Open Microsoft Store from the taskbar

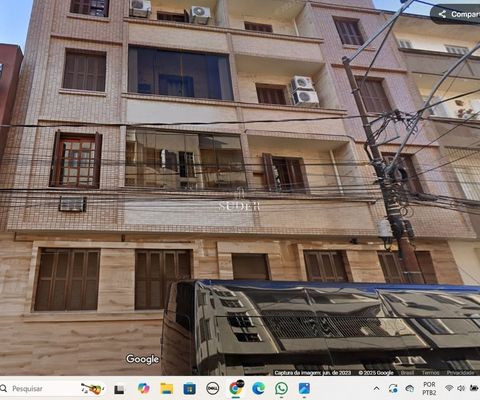tap(189, 389)
